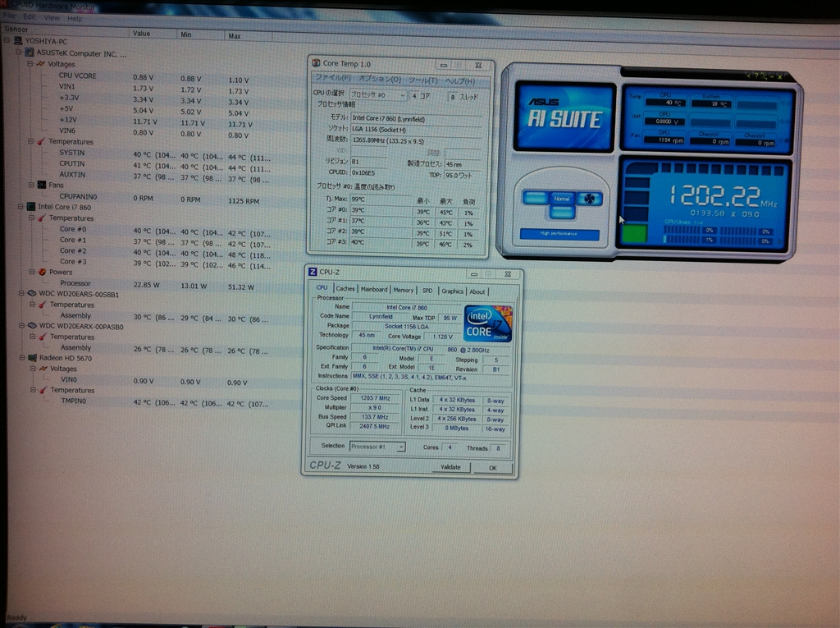The width and height of the screenshot is (840, 628).
Task: Click the help question mark in AI Suite
Action: [x=756, y=76]
